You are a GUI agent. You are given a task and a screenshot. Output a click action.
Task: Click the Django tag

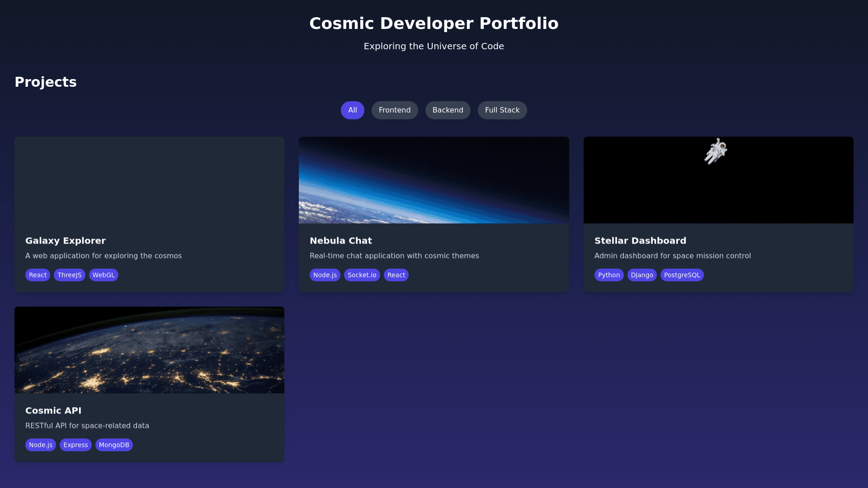[642, 275]
